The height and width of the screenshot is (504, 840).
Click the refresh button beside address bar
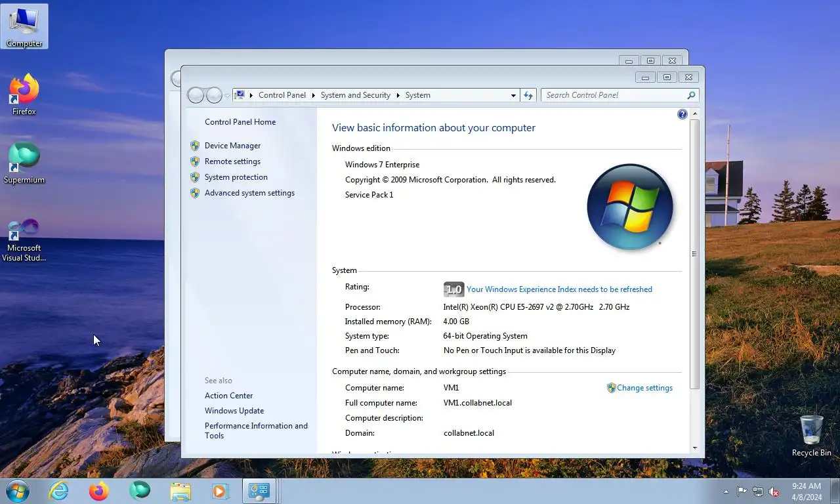pyautogui.click(x=528, y=95)
